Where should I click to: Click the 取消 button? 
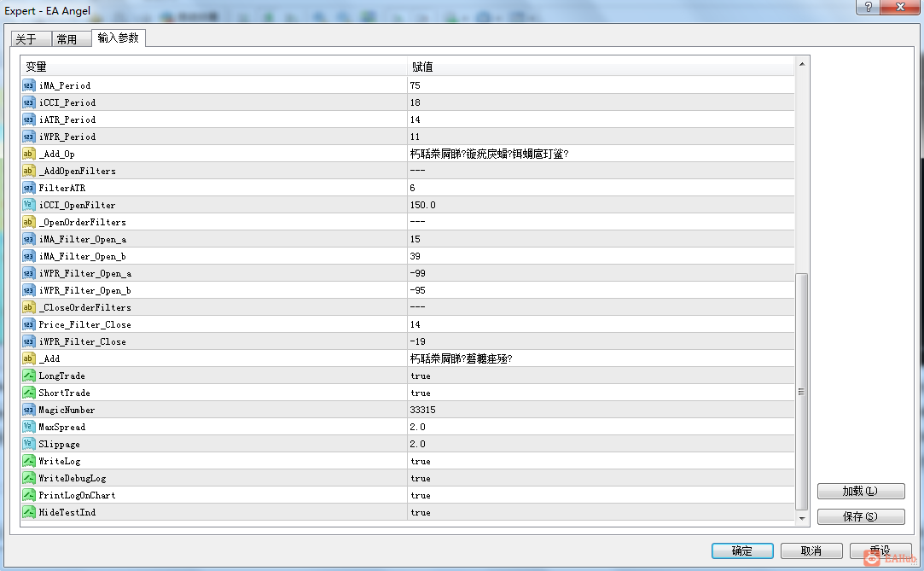(x=811, y=551)
